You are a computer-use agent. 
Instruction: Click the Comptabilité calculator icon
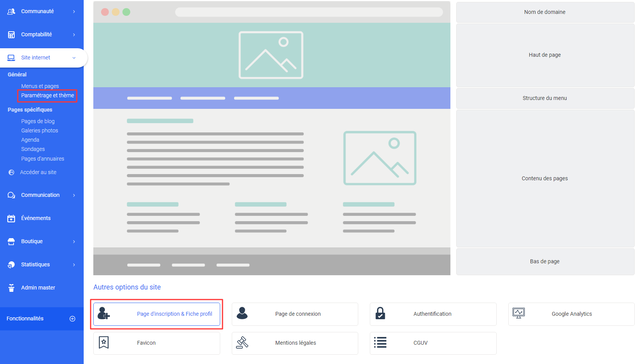pos(11,35)
